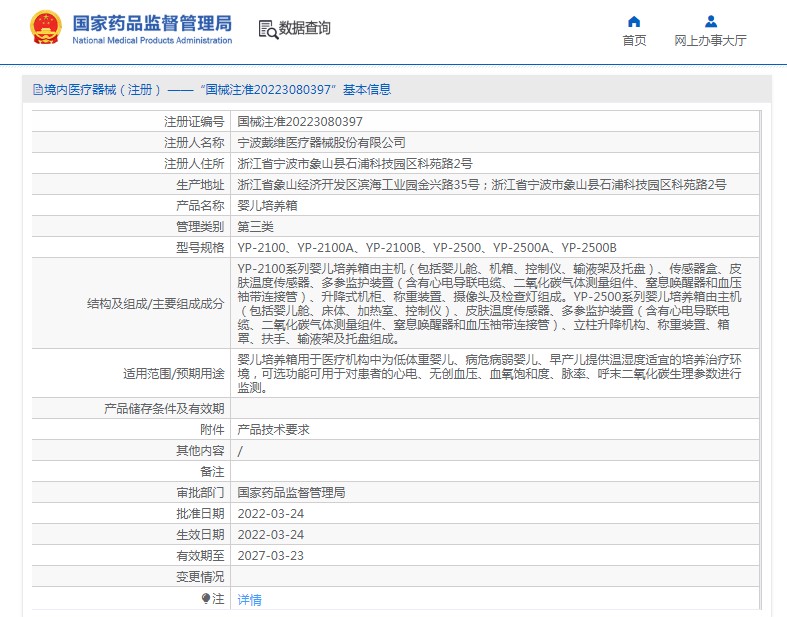Click the 网上办事大厅 person icon
This screenshot has width=787, height=617.
click(710, 21)
